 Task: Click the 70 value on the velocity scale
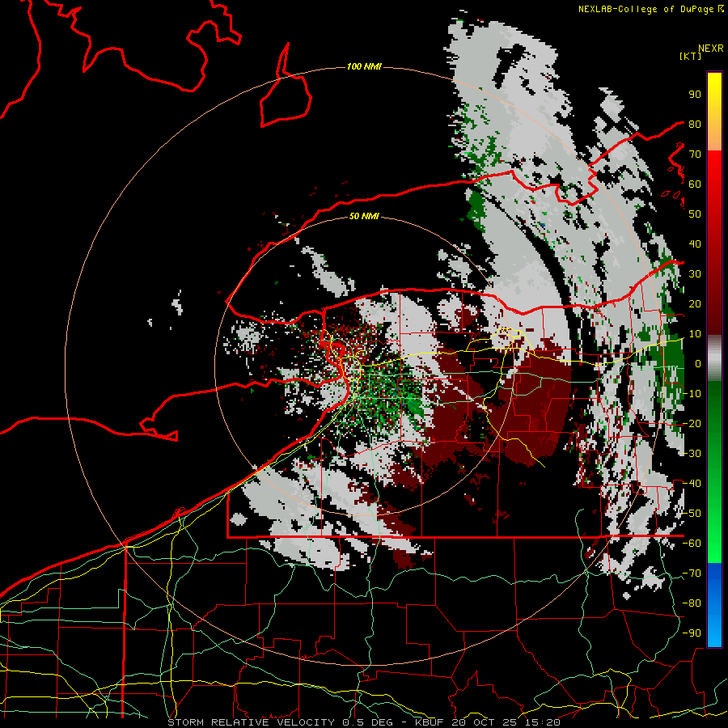pyautogui.click(x=695, y=154)
